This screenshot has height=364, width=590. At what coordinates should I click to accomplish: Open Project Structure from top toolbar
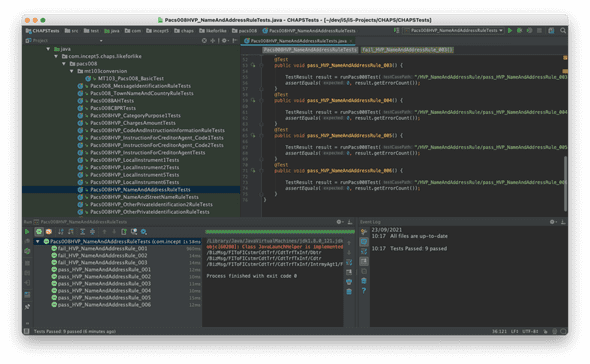pos(551,30)
